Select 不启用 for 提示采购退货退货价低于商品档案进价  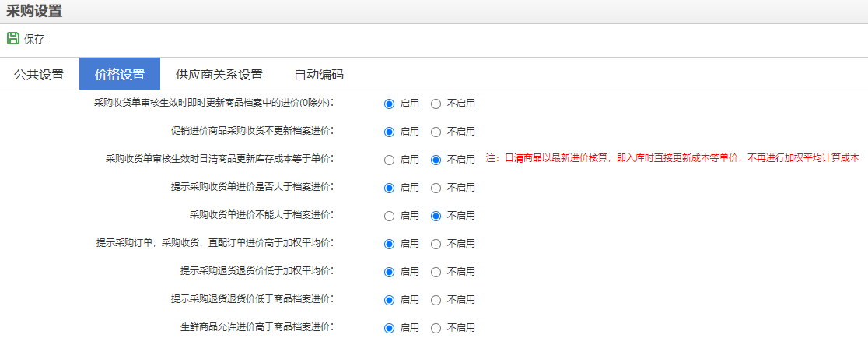coord(436,300)
